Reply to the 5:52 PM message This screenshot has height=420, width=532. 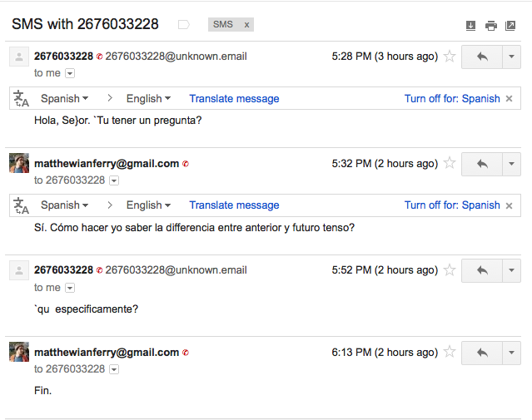(x=481, y=270)
